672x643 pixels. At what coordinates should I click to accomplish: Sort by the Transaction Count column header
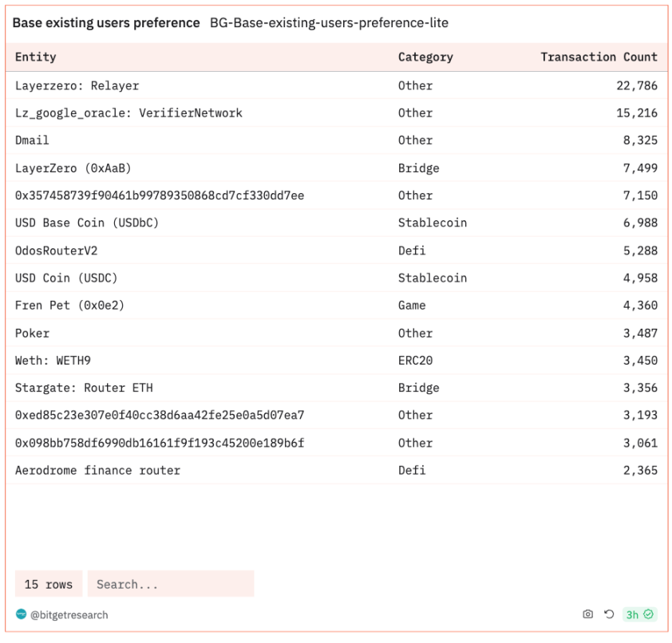coord(599,57)
